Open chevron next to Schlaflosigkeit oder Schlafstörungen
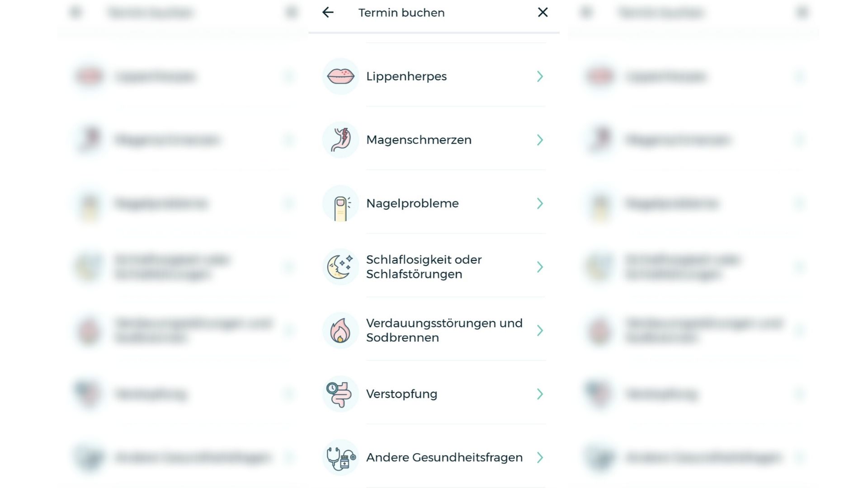 tap(540, 267)
